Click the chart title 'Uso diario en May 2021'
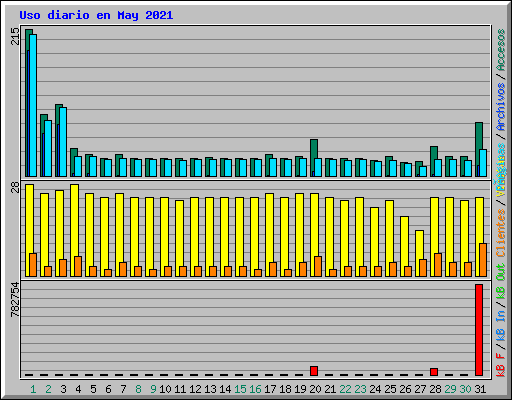Image resolution: width=512 pixels, height=400 pixels. pos(96,15)
